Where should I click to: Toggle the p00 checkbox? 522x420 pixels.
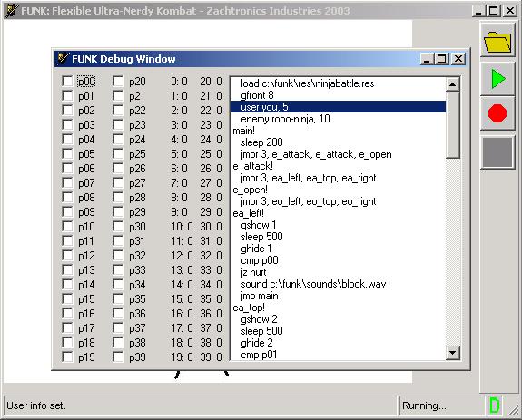click(67, 81)
